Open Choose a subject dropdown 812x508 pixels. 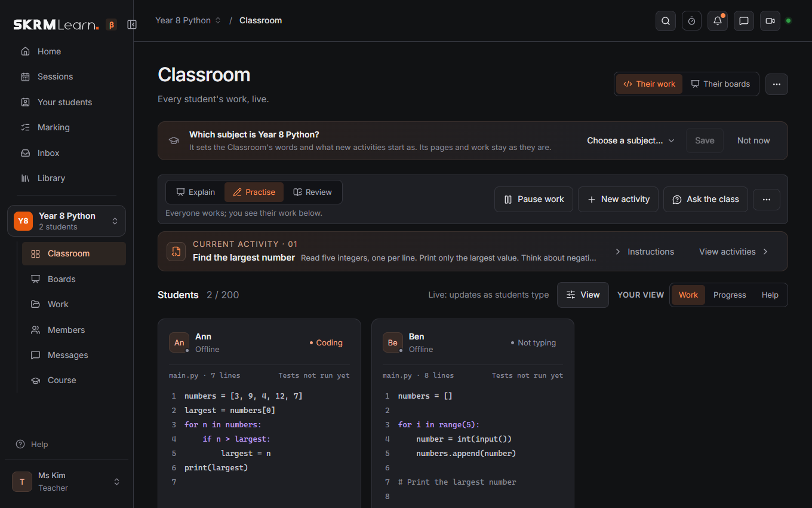click(x=630, y=140)
